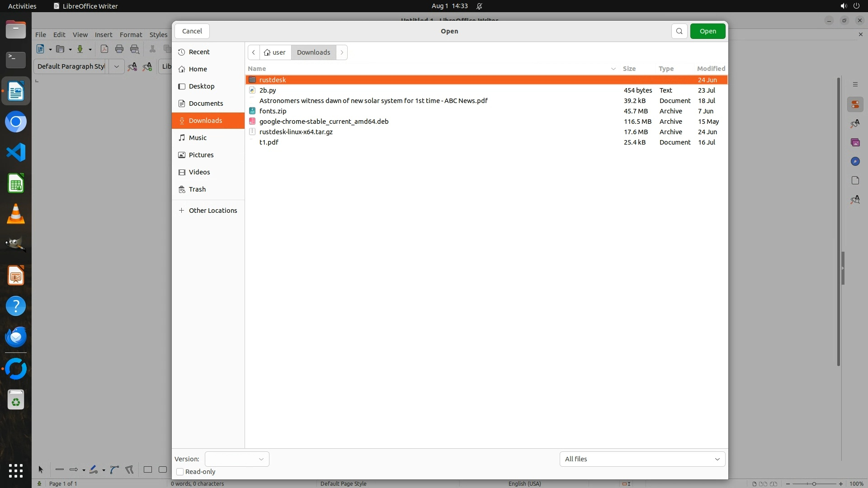
Task: Open the Navigator compass icon in sidebar
Action: [855, 162]
